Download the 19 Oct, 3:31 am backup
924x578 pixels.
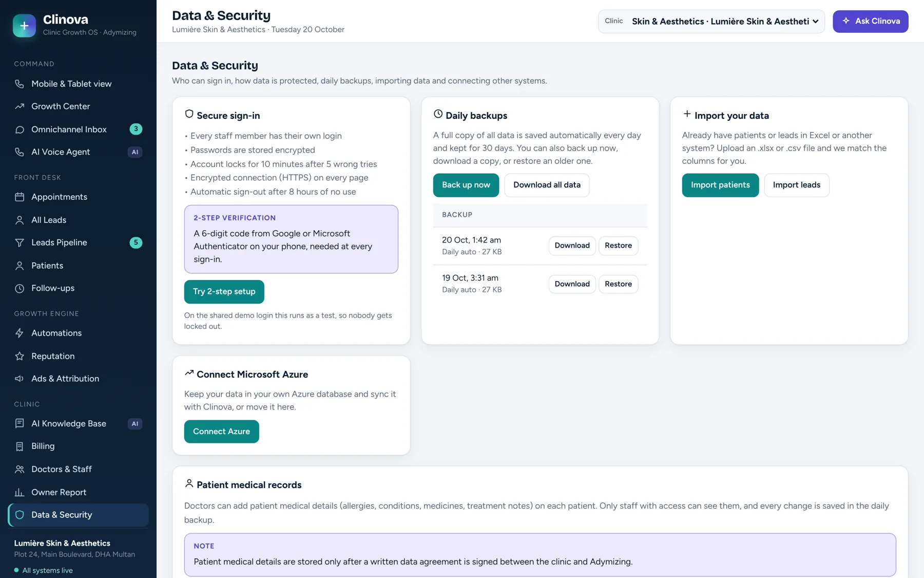(572, 284)
